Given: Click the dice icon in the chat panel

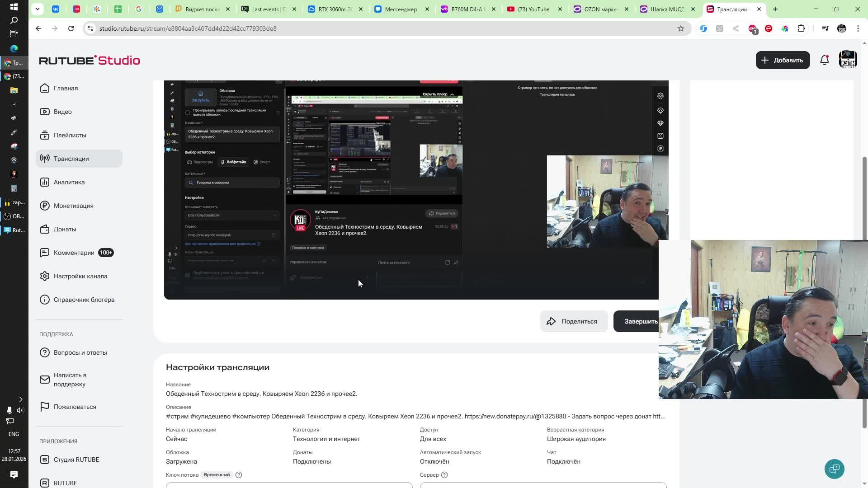Looking at the screenshot, I should click(660, 136).
